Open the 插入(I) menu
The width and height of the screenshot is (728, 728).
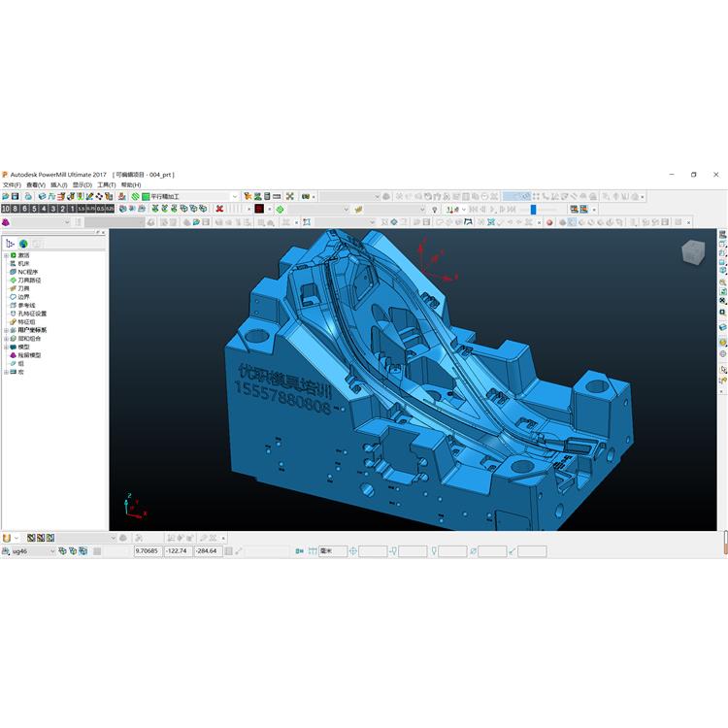point(58,184)
